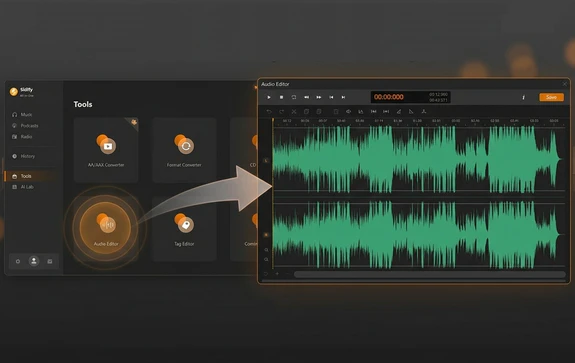Launch the Audio Editor tool card

(x=106, y=228)
